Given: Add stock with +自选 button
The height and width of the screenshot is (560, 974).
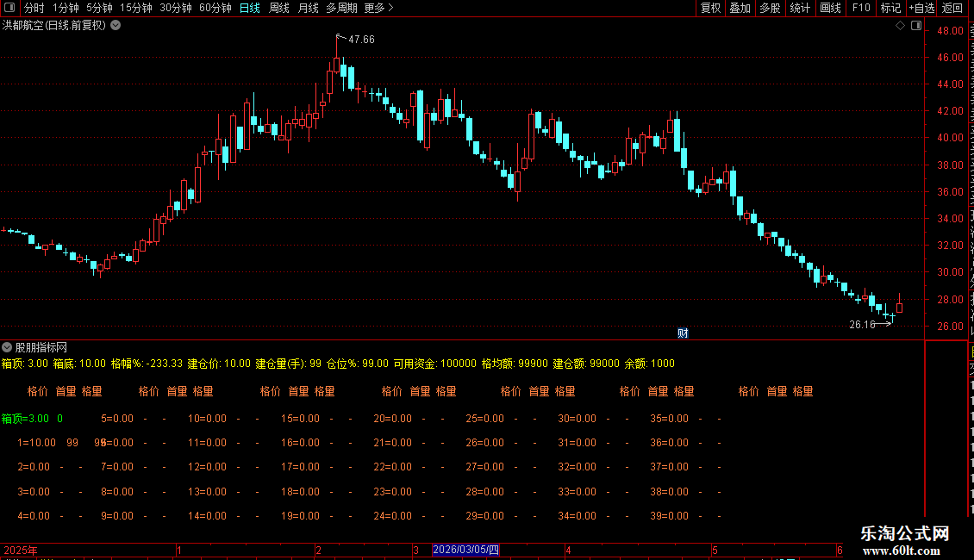Looking at the screenshot, I should click(x=921, y=8).
